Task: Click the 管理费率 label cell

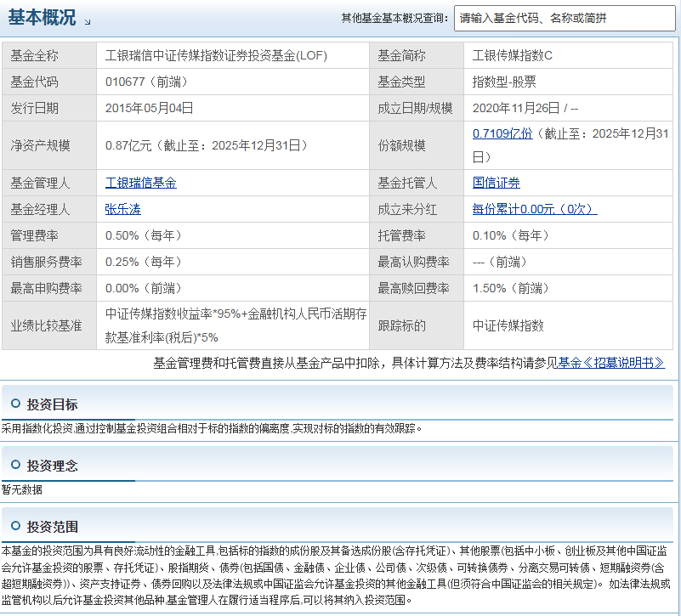Action: point(49,235)
